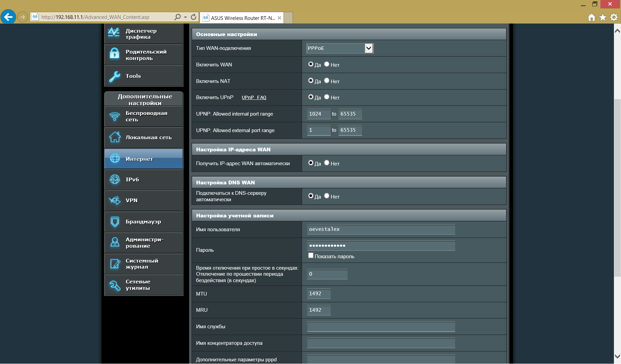Click the browser Back button
This screenshot has height=364, width=621.
8,17
